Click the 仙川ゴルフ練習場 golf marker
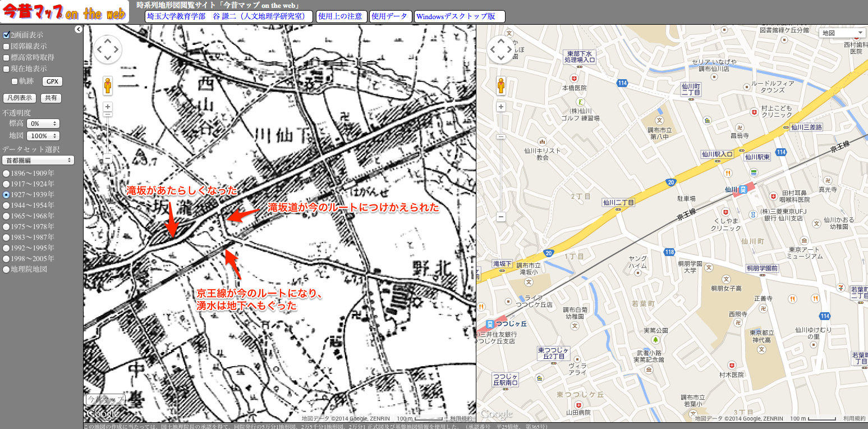868x429 pixels. tap(580, 102)
